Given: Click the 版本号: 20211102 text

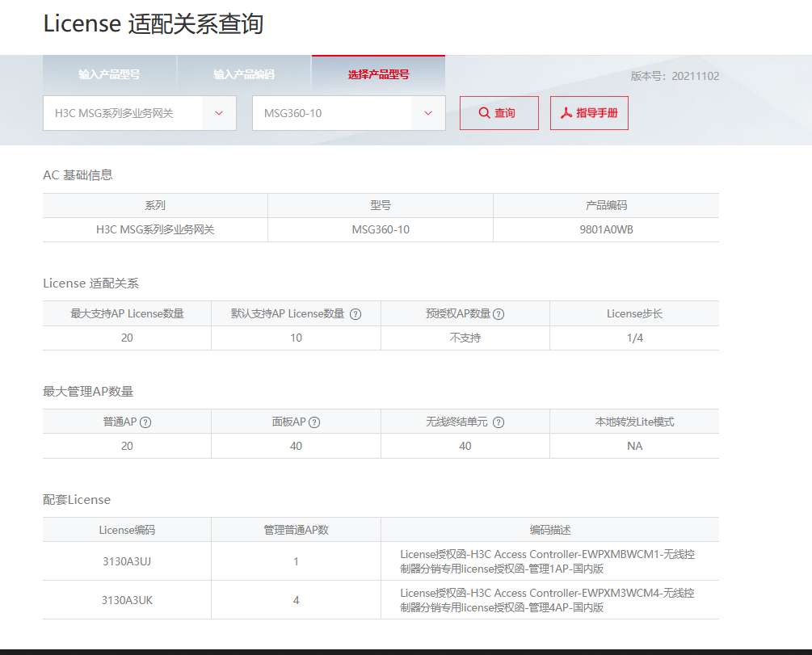Looking at the screenshot, I should pyautogui.click(x=675, y=76).
